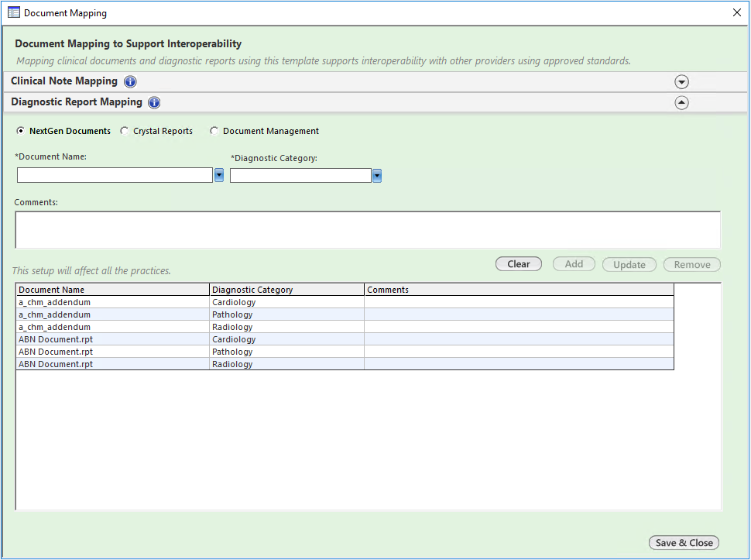Screen dimensions: 751x560
Task: Select ABN Document.rpt row with Cardiology
Action: [345, 339]
